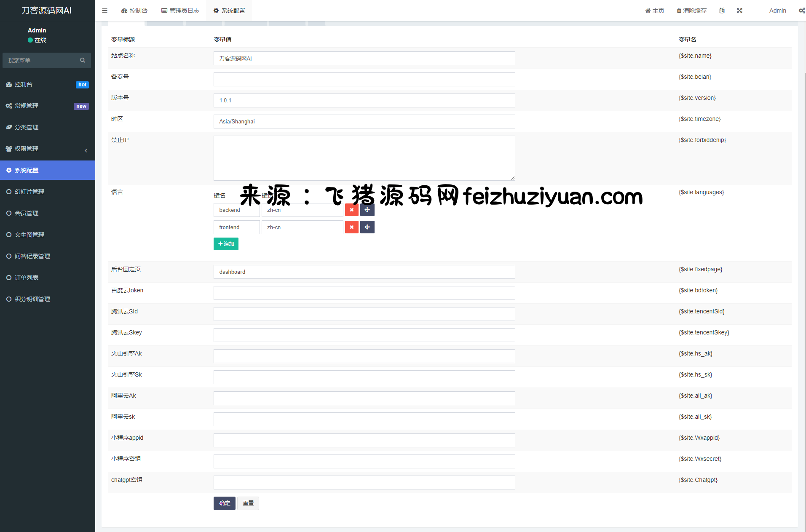Delete the backend language row
The height and width of the screenshot is (532, 806).
click(351, 210)
